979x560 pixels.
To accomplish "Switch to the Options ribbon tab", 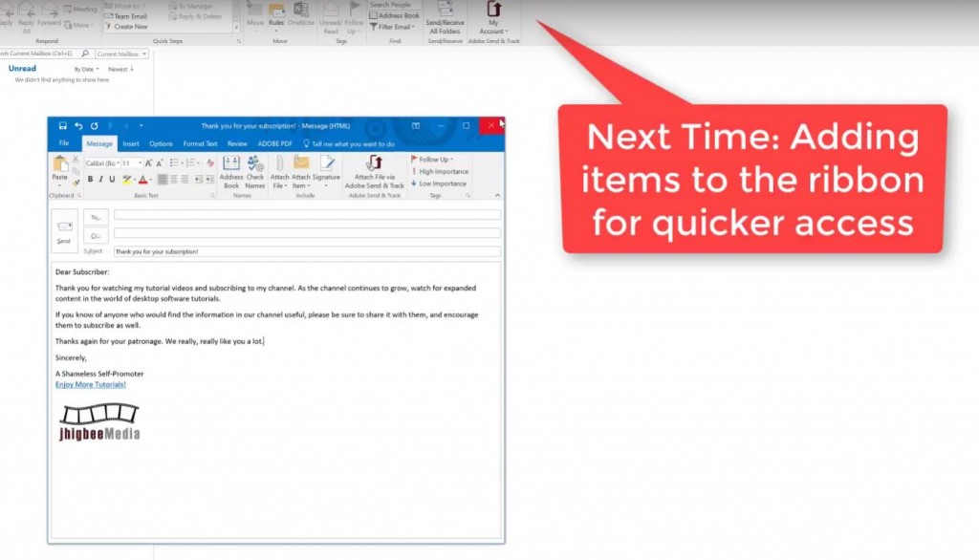I will pos(161,143).
